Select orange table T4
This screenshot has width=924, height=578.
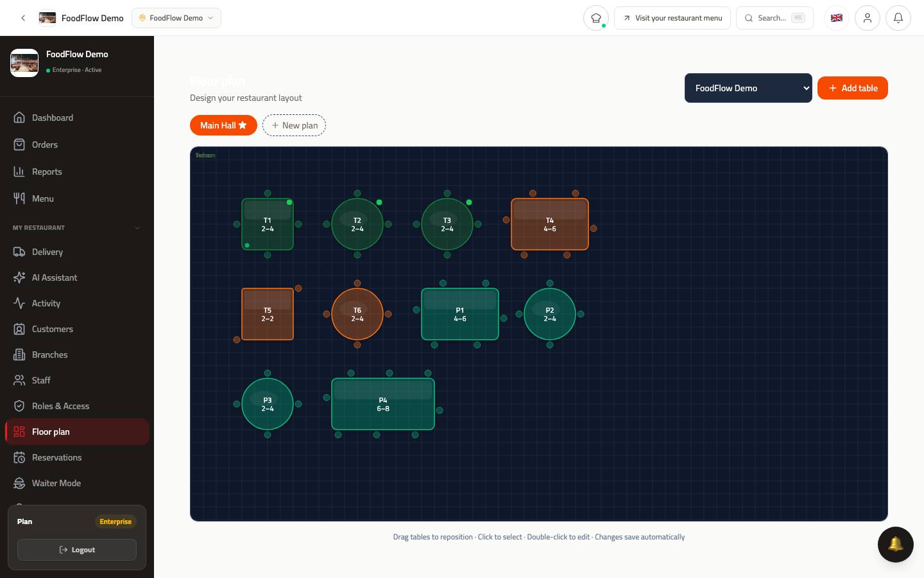coord(550,224)
